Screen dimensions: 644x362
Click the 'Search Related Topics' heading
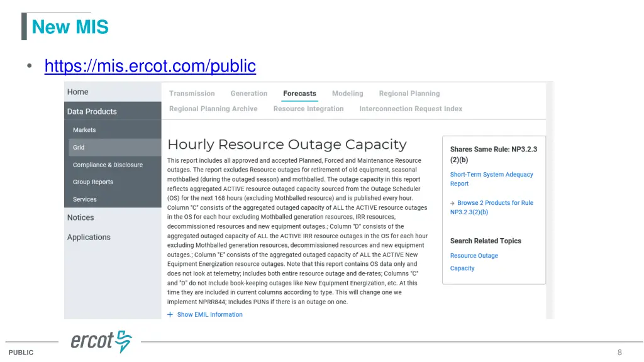[486, 241]
